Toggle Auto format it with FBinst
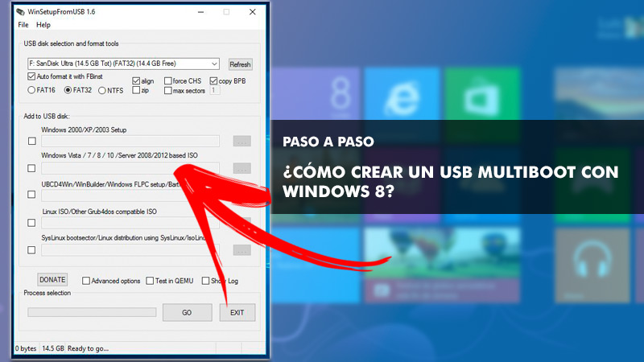 tap(31, 76)
